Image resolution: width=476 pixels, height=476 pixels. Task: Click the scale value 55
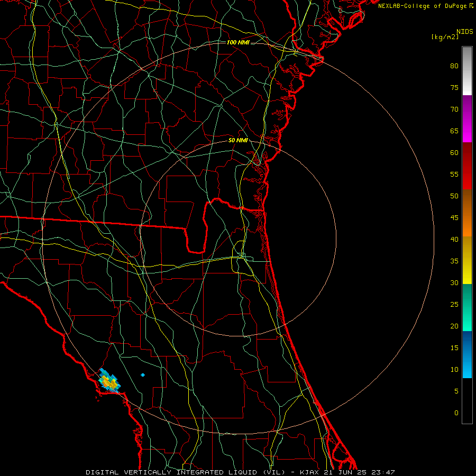coord(454,174)
